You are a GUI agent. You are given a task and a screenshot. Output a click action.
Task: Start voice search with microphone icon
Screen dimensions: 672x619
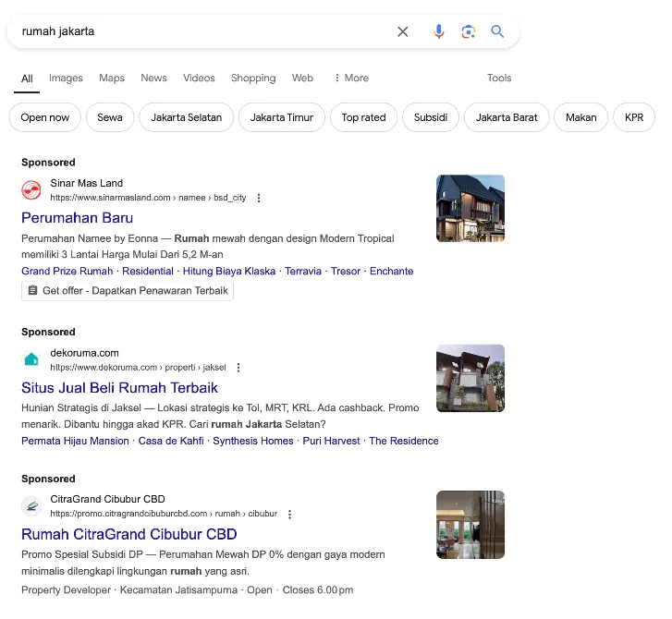click(x=438, y=31)
